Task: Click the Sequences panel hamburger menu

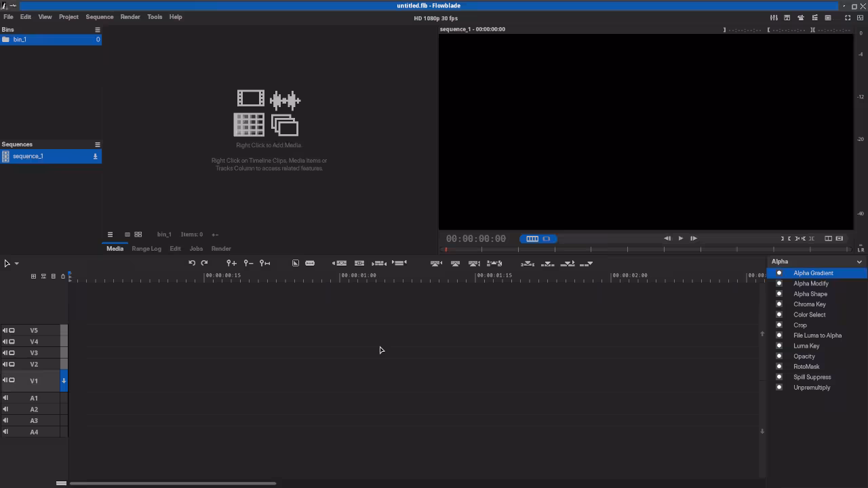Action: (98, 144)
